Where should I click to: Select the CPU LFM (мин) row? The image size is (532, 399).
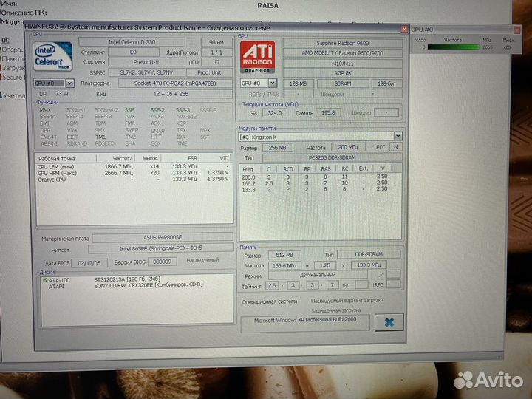pyautogui.click(x=134, y=166)
